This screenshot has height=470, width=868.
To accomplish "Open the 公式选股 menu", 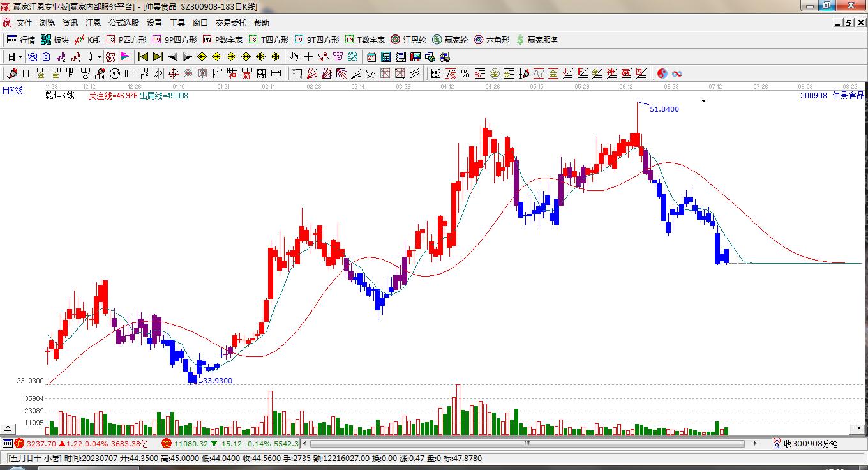I will (x=124, y=23).
